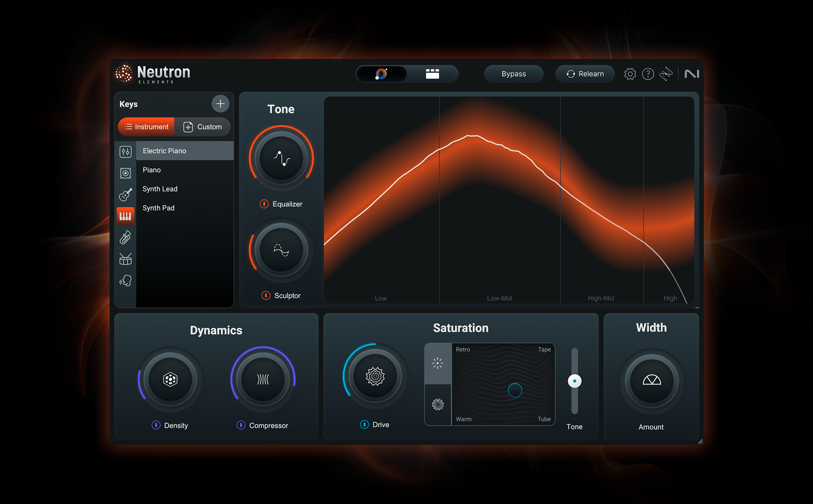Select the guitar category icon
Screen dimensions: 813x504
125,195
